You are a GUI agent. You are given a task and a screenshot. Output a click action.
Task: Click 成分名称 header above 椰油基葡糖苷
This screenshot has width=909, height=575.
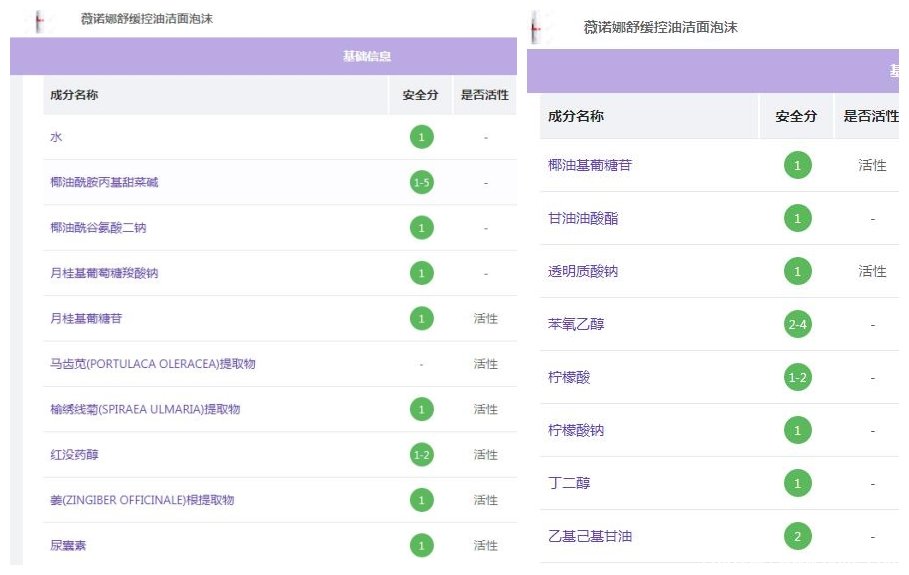pos(576,117)
